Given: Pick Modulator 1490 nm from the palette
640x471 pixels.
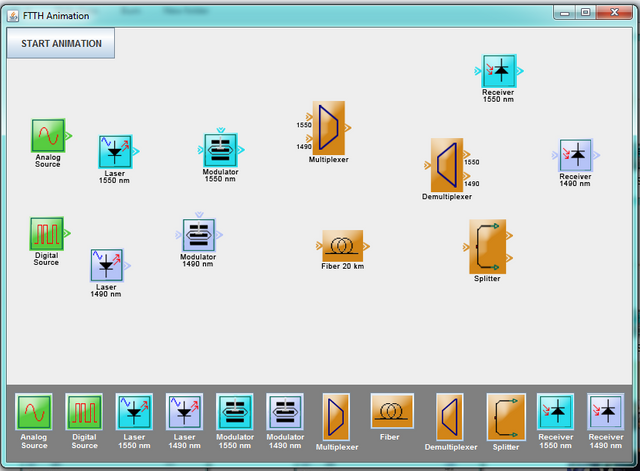Looking at the screenshot, I should point(285,411).
